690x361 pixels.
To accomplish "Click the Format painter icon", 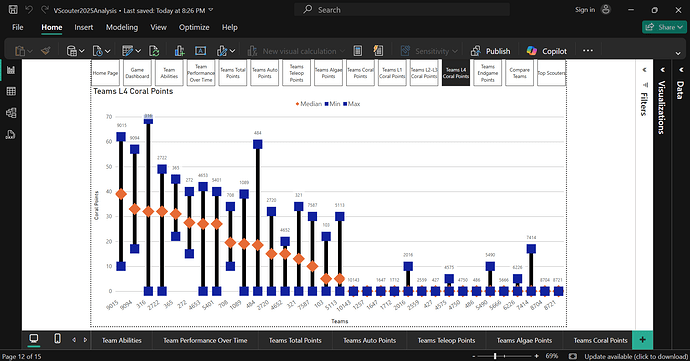I will (45, 51).
